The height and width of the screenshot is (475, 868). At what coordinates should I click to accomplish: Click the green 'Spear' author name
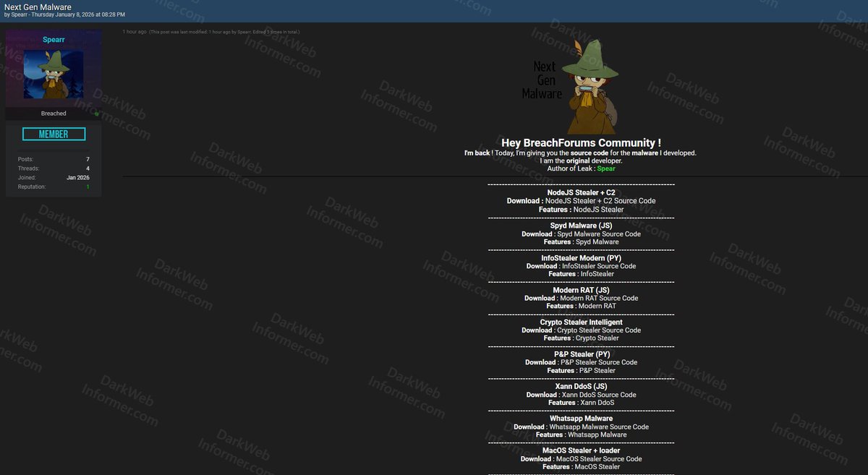tap(606, 168)
